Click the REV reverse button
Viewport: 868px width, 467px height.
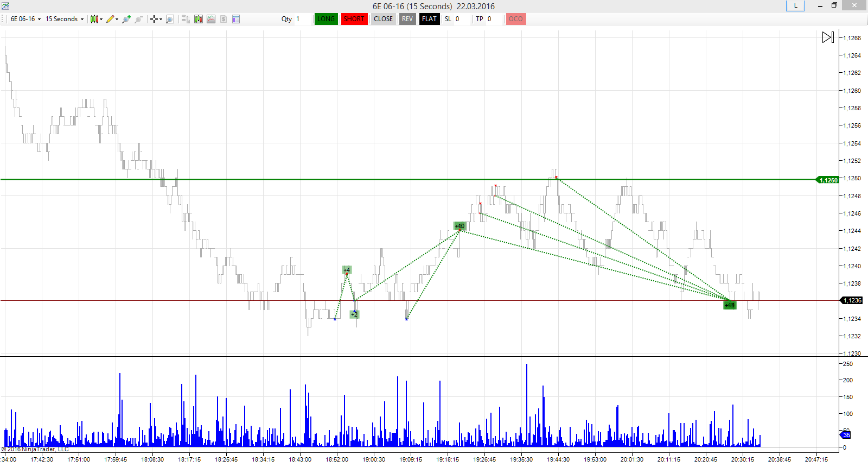[407, 19]
